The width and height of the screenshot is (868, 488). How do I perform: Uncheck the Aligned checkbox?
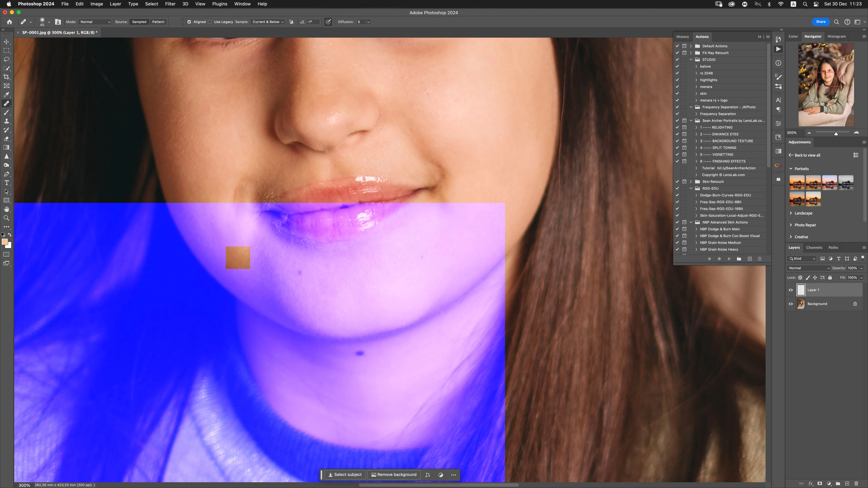point(189,22)
